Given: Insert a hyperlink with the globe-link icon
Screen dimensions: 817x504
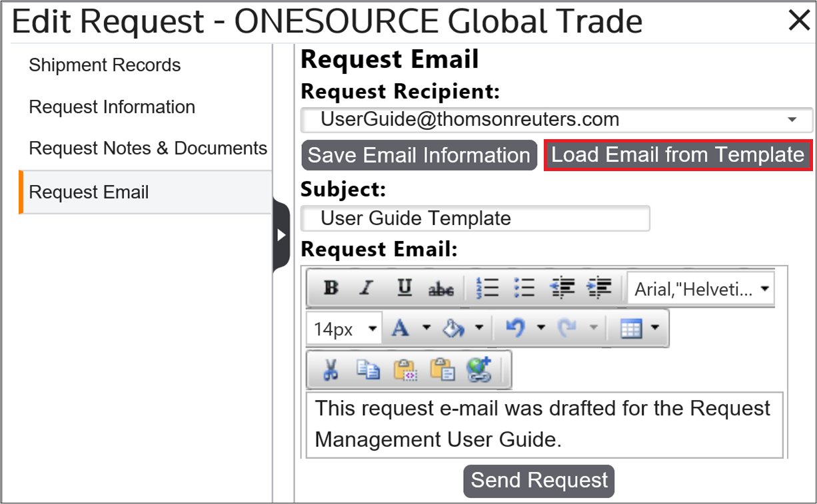Looking at the screenshot, I should tap(479, 370).
